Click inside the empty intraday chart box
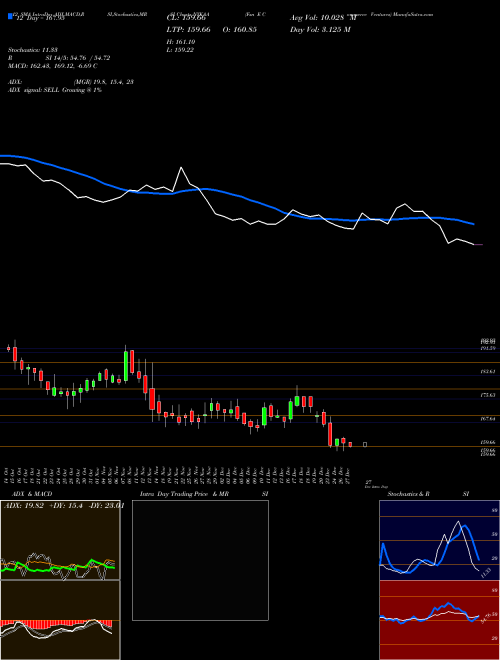500x660 pixels. (x=200, y=560)
